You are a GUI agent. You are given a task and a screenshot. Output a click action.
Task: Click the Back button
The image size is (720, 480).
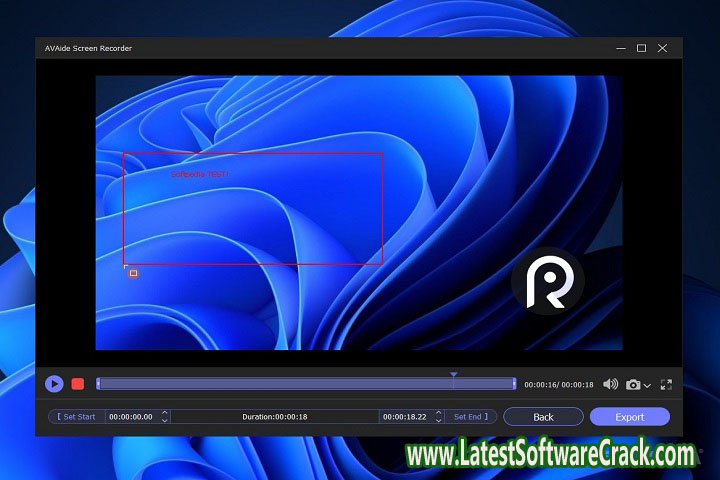[543, 416]
